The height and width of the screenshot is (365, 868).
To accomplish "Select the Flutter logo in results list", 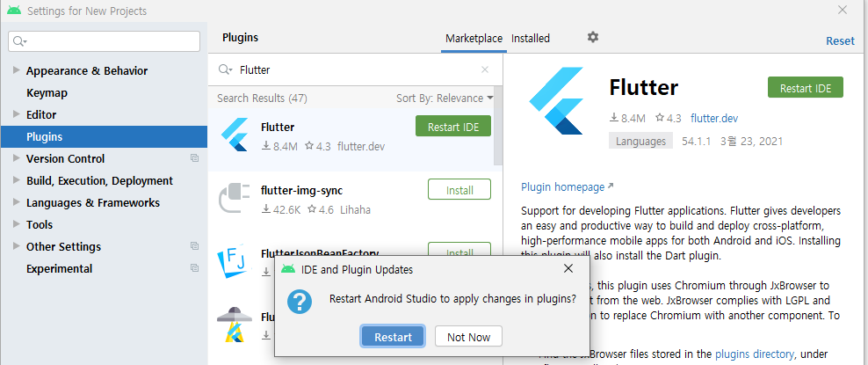I will click(x=235, y=135).
